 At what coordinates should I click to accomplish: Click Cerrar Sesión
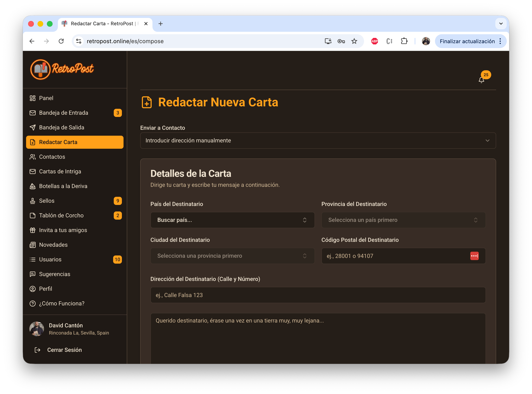64,350
